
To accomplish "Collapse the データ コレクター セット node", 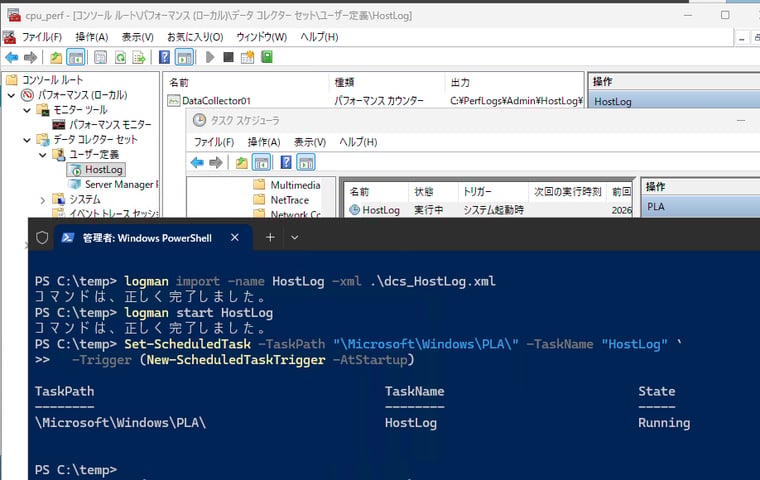I will pos(27,140).
